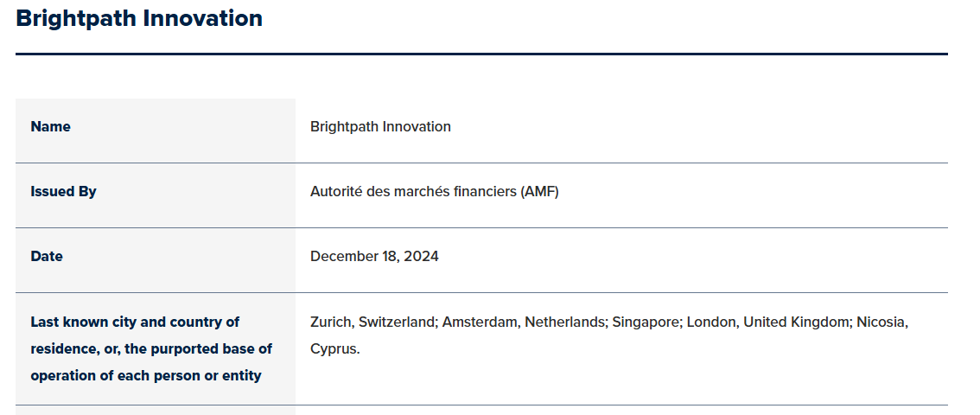Click the 'operation of each person or entity' line

pos(146,376)
